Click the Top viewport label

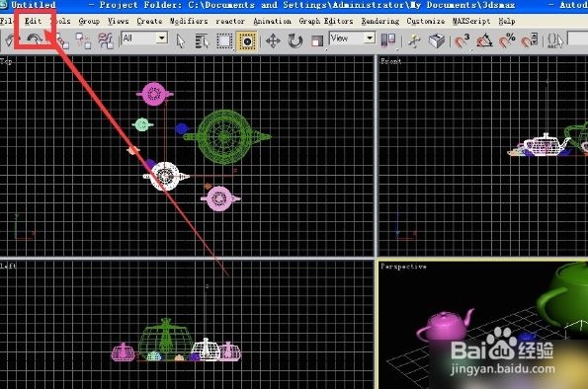click(x=6, y=61)
